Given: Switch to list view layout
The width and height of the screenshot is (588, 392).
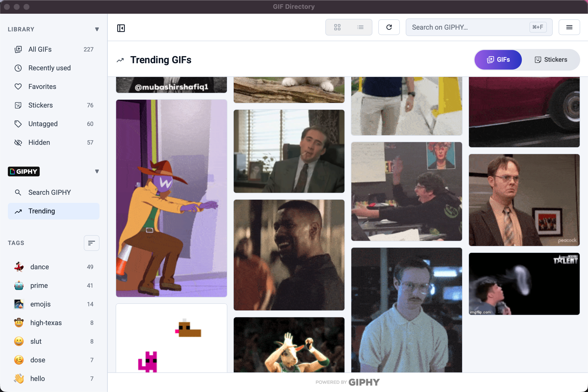Looking at the screenshot, I should point(360,27).
